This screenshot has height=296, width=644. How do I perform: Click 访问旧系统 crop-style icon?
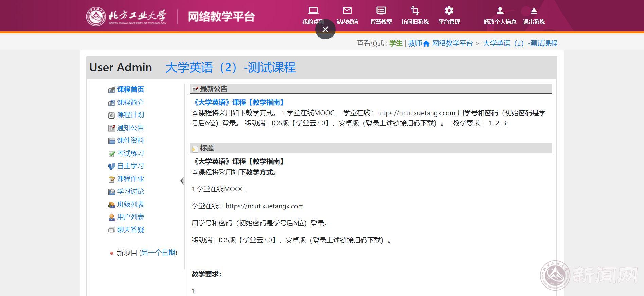pos(415,11)
